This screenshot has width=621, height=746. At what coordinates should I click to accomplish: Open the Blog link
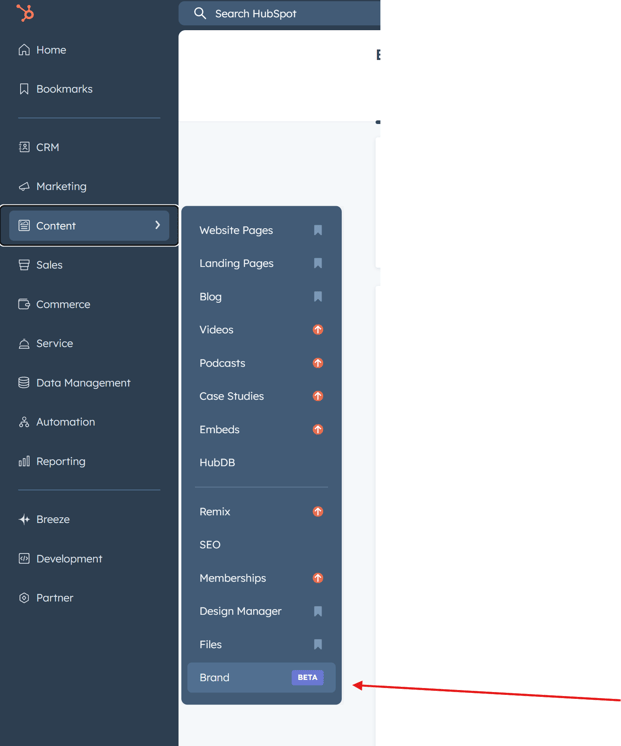pyautogui.click(x=211, y=297)
